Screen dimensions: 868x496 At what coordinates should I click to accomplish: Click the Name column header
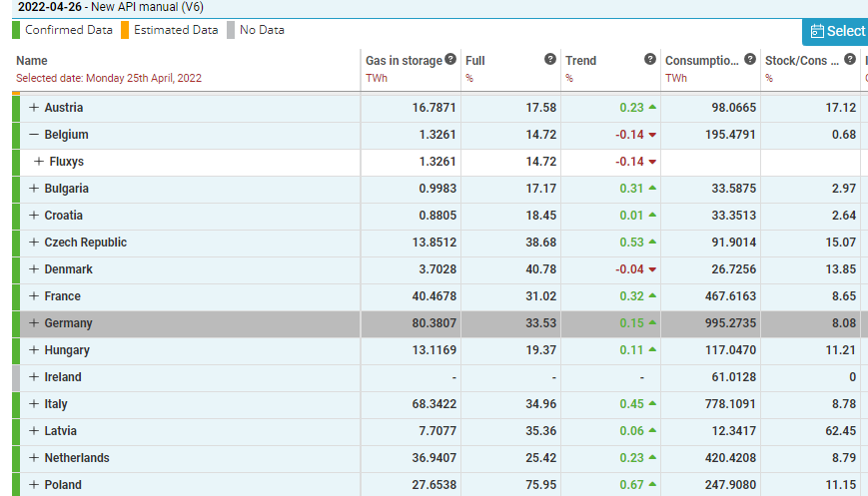coord(32,61)
